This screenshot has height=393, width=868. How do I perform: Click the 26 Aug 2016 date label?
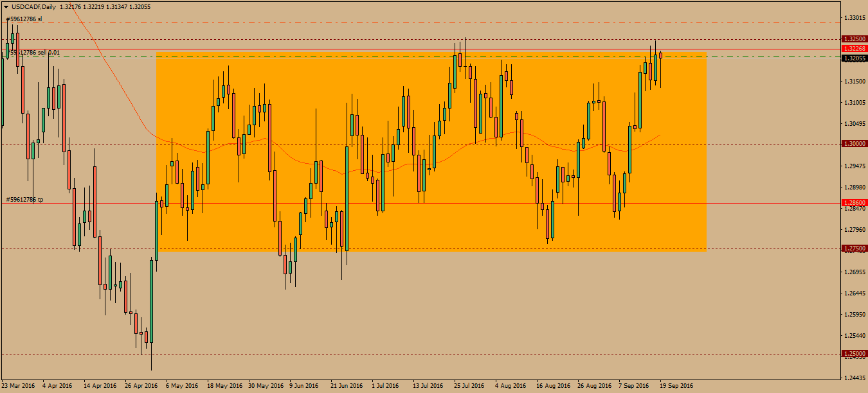[594, 386]
